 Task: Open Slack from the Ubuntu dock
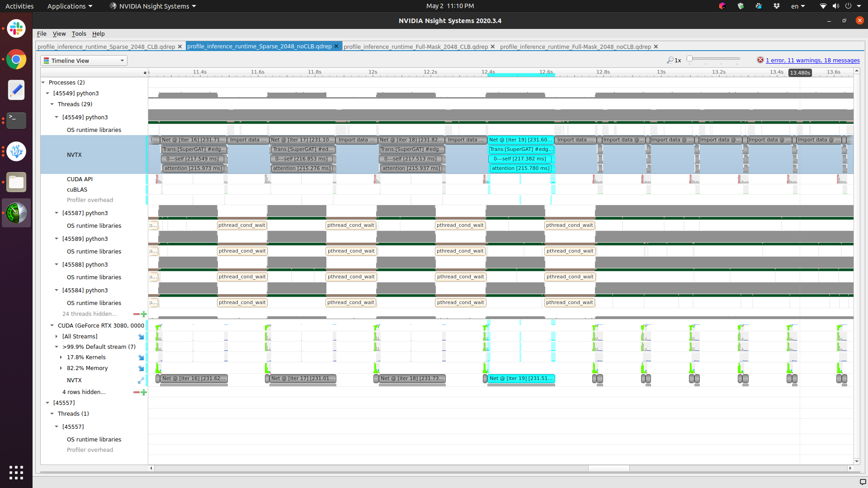pos(16,29)
